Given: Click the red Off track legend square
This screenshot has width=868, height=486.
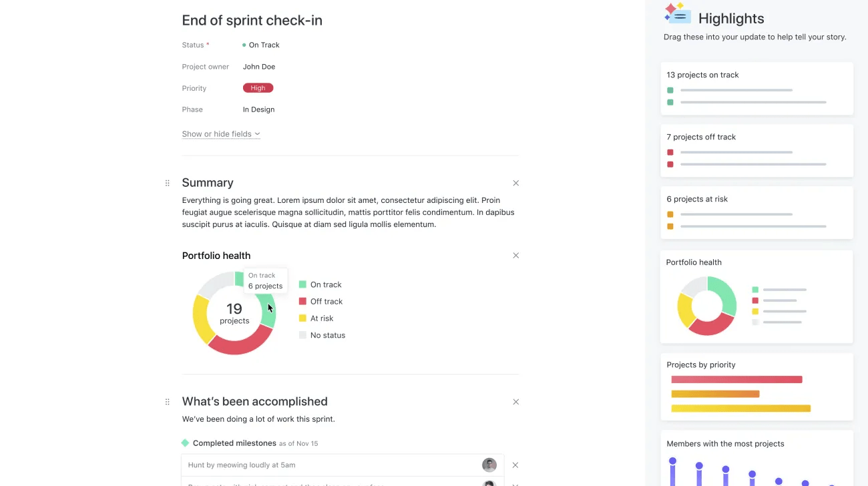Looking at the screenshot, I should coord(302,301).
